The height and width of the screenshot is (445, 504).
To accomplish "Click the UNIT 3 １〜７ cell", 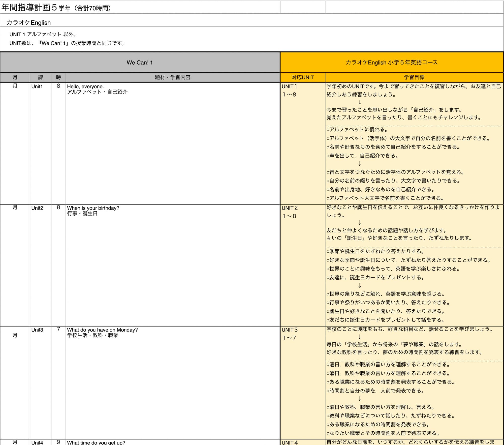I will coord(303,383).
